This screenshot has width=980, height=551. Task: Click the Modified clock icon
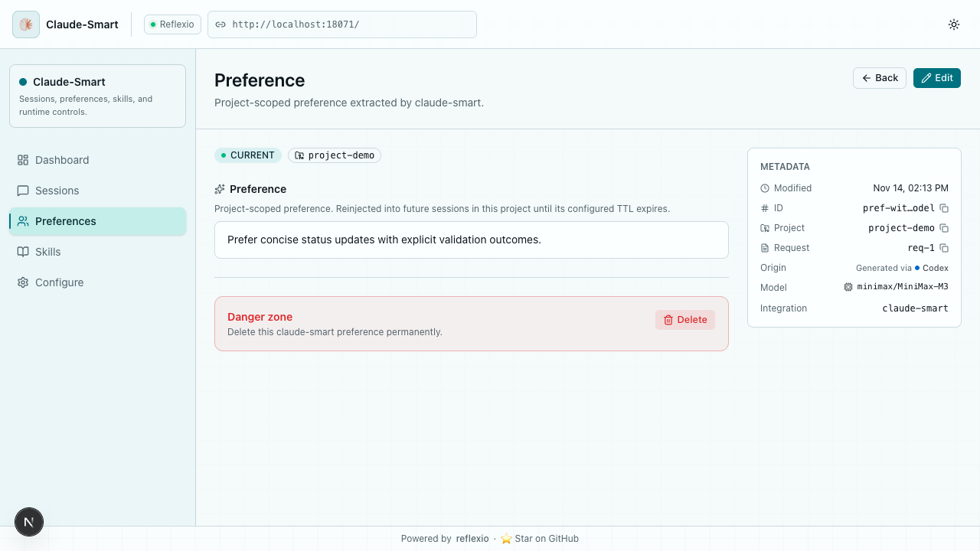[x=765, y=188]
